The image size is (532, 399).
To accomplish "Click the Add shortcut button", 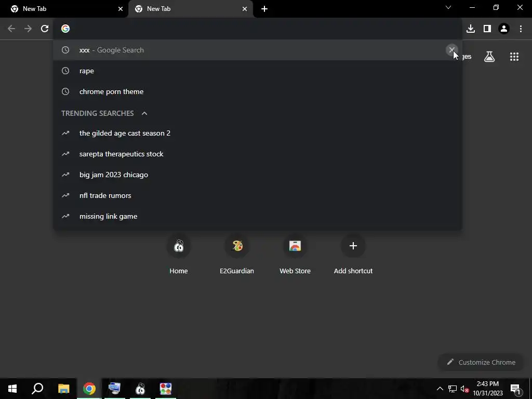I will pos(353,254).
